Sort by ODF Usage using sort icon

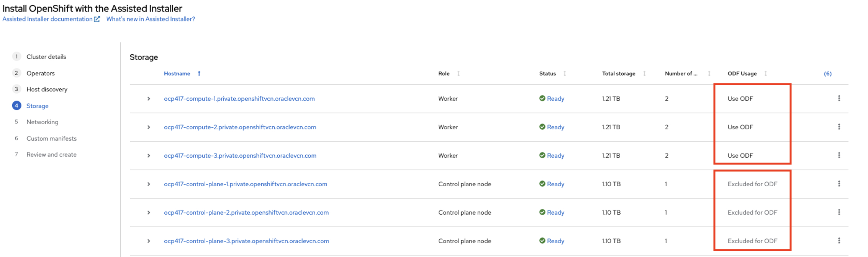[x=765, y=73]
